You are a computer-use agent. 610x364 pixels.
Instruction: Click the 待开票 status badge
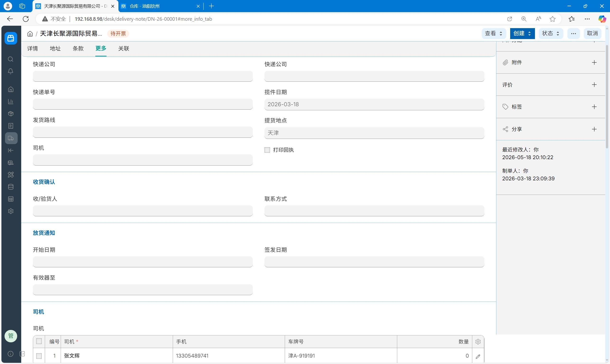118,34
